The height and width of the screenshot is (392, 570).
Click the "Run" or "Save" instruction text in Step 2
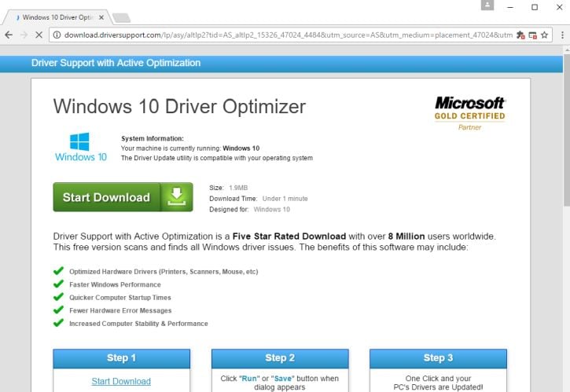pyautogui.click(x=280, y=383)
